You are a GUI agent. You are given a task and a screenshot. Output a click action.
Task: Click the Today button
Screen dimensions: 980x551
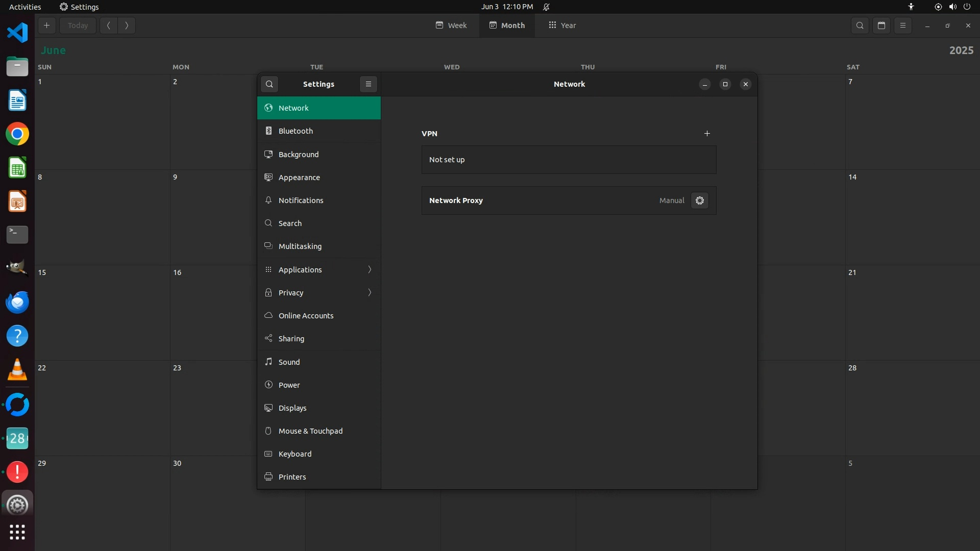click(x=78, y=26)
